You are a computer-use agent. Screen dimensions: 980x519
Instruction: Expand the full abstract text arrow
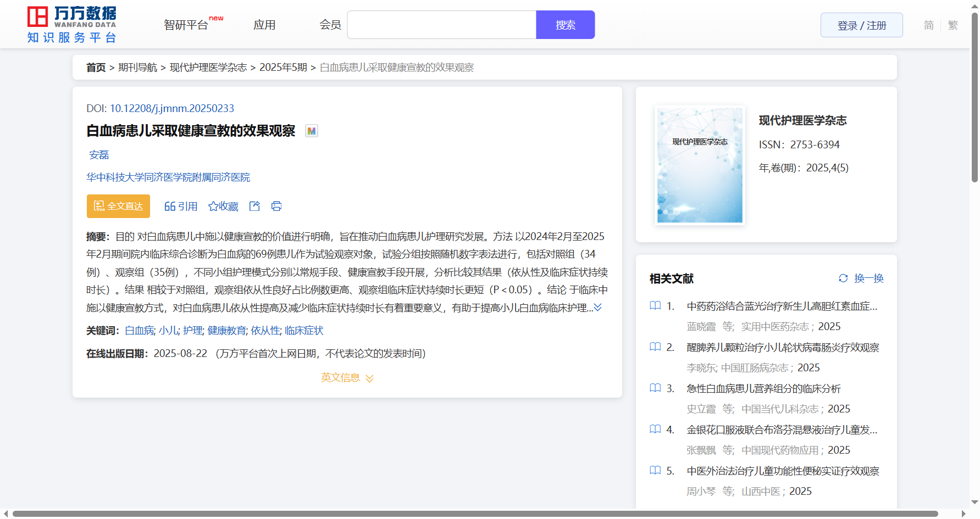[598, 308]
